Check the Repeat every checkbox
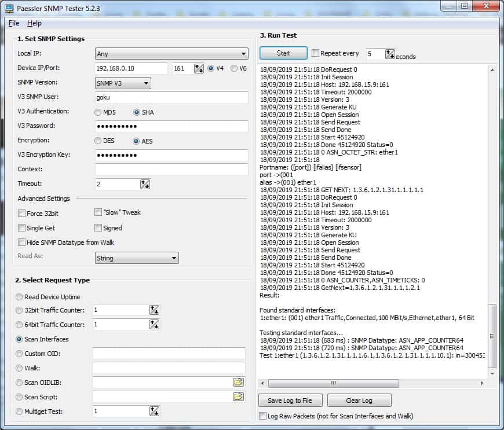 315,53
